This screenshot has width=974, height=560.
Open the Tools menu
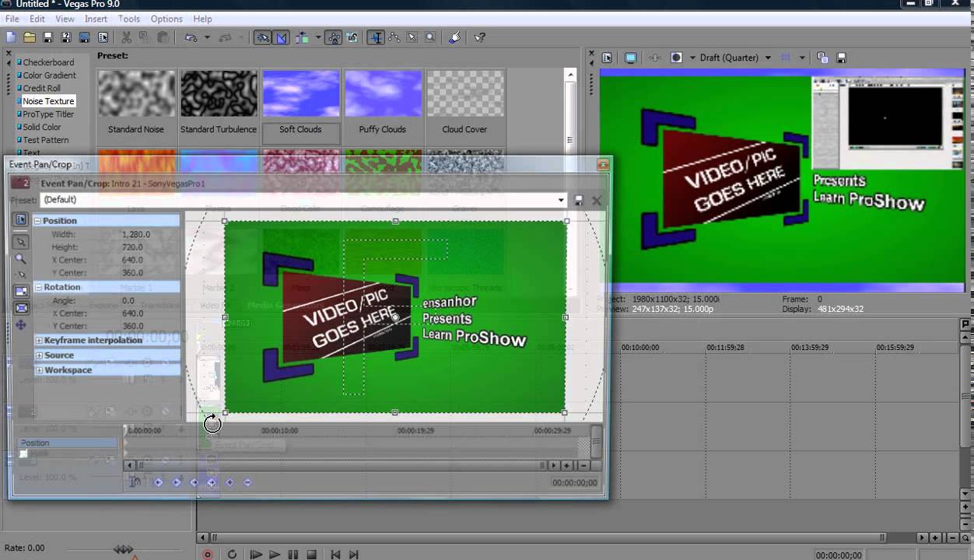pos(129,19)
